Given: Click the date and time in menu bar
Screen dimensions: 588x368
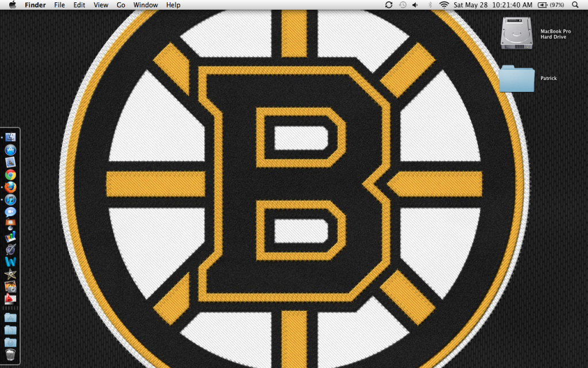Looking at the screenshot, I should point(493,5).
